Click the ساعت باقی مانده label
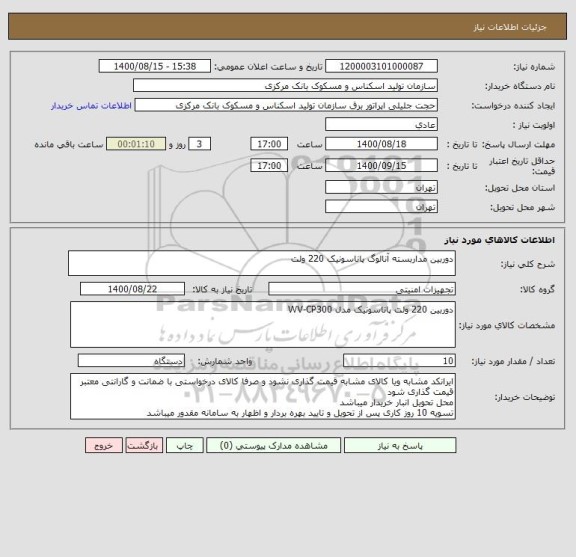The width and height of the screenshot is (576, 557). tap(69, 144)
